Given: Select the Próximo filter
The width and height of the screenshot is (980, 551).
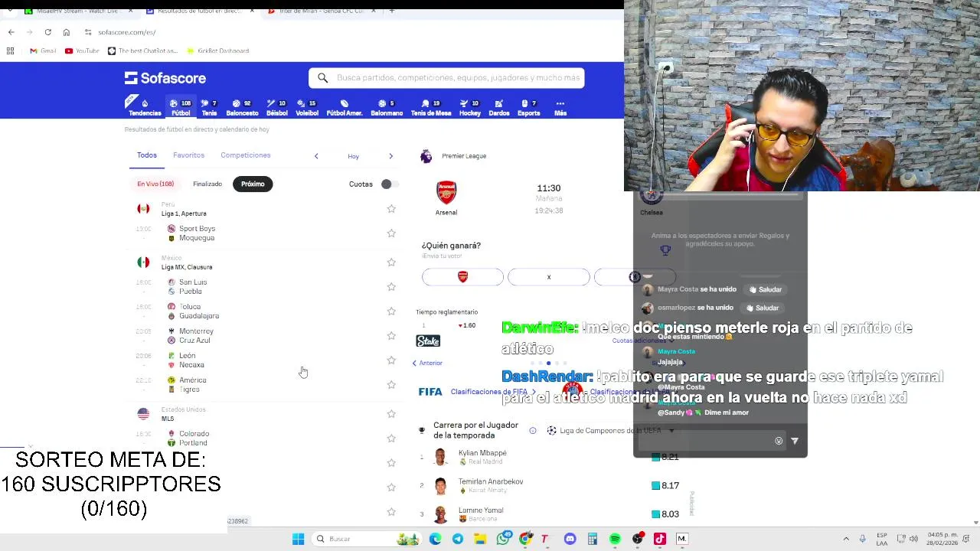Looking at the screenshot, I should click(253, 184).
